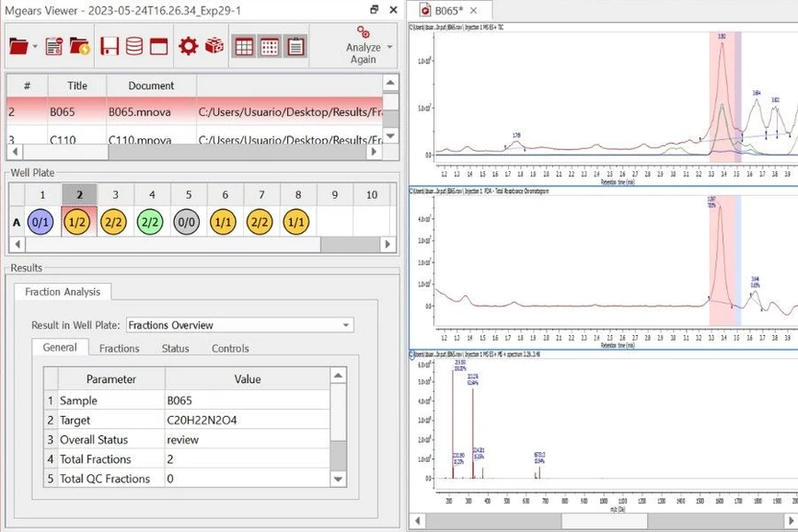Open the dropdown arrow beside the open folder icon
This screenshot has height=532, width=798.
click(34, 49)
